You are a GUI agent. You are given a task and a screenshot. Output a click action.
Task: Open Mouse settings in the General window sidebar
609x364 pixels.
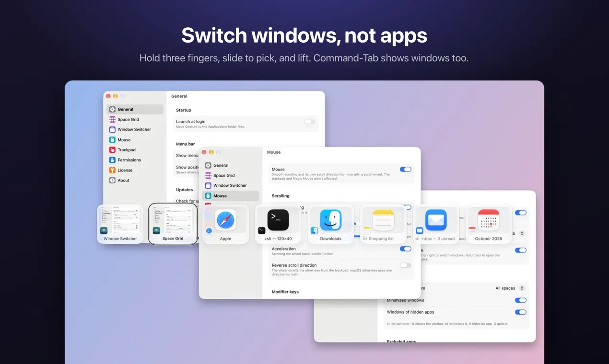tap(135, 140)
